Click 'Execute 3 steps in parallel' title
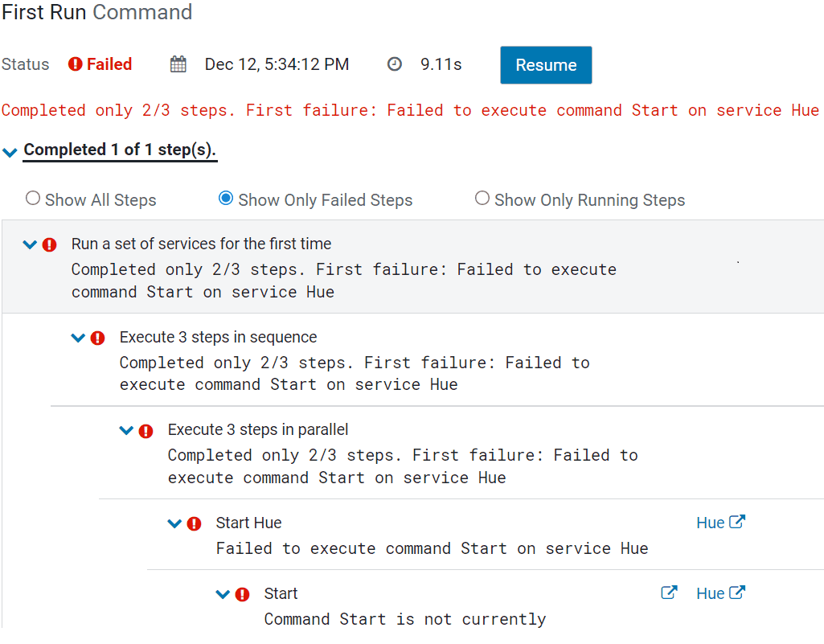 [x=258, y=430]
